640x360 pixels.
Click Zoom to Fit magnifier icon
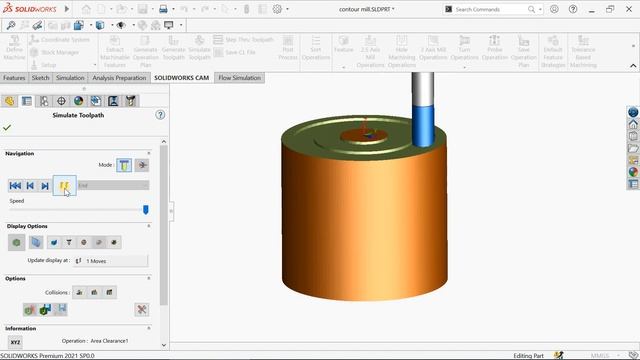pos(11,25)
